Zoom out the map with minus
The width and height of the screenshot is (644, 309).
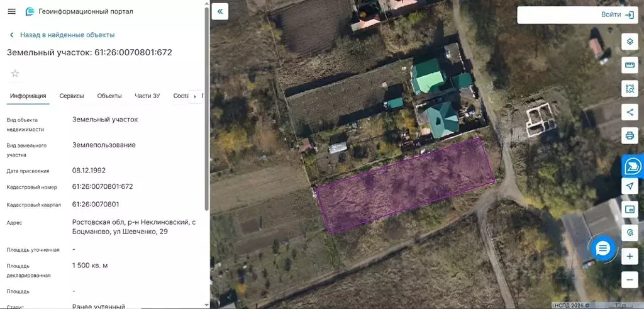click(630, 280)
